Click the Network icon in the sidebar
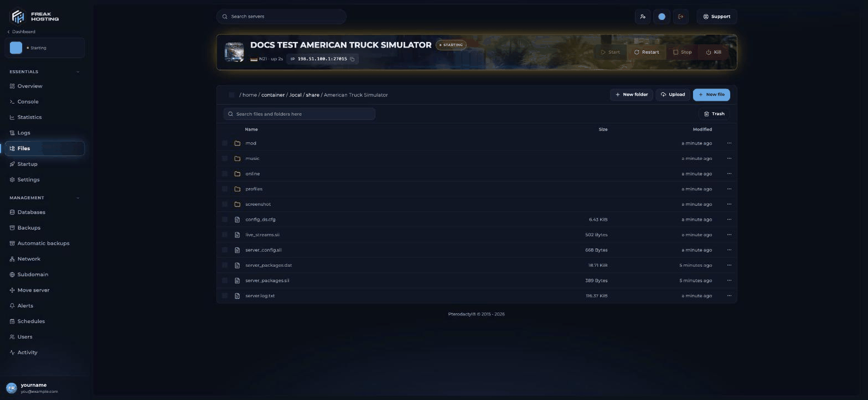Viewport: 868px width, 400px height. pyautogui.click(x=12, y=259)
